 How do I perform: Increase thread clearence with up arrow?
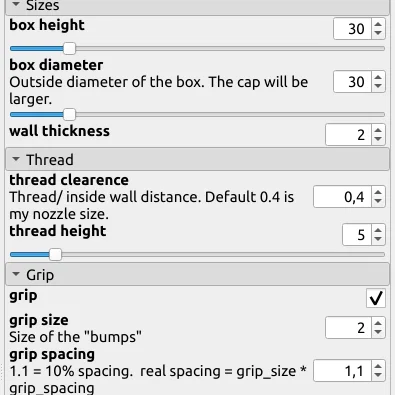tap(378, 192)
